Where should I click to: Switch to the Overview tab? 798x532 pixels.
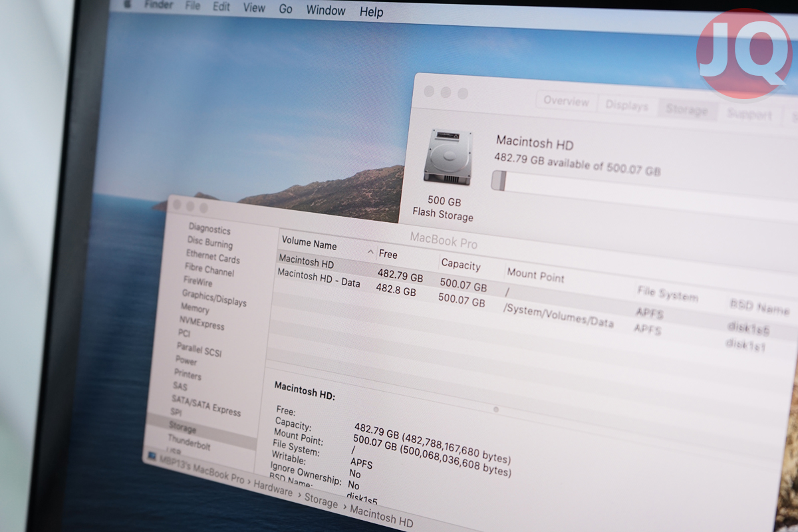(x=566, y=101)
